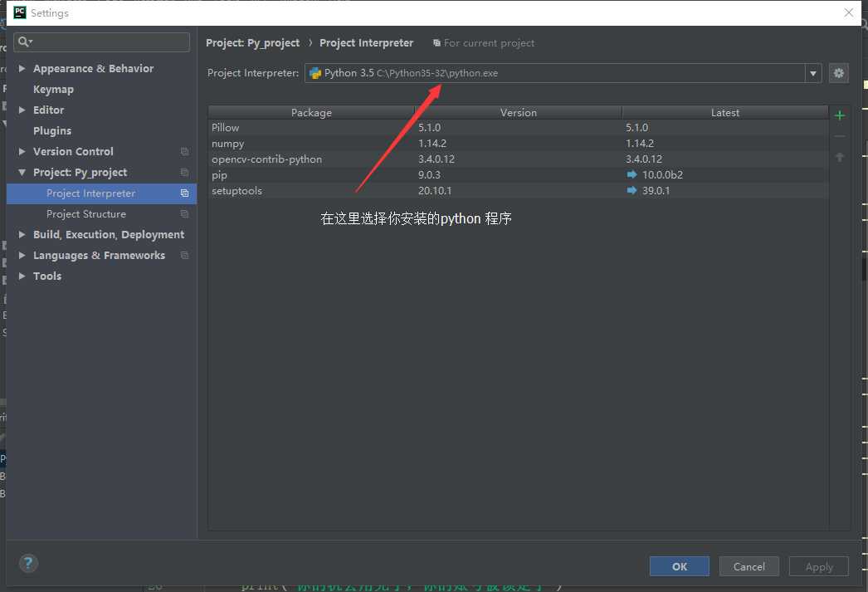
Task: Click project-level icon beside Project Structure
Action: click(x=184, y=214)
